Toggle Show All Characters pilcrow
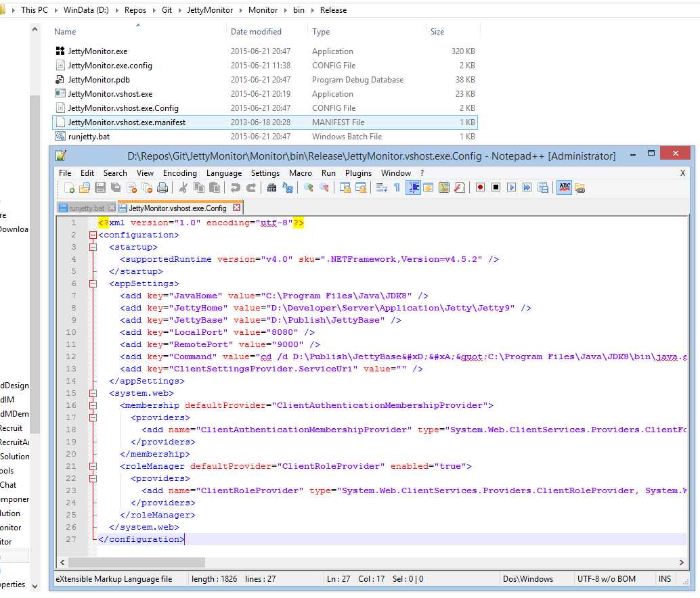This screenshot has height=598, width=700. (x=397, y=188)
